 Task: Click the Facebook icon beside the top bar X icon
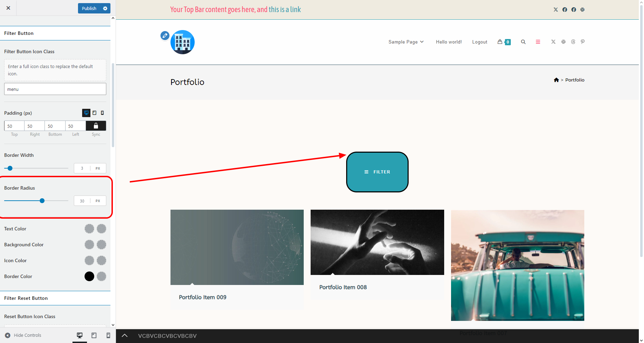565,10
